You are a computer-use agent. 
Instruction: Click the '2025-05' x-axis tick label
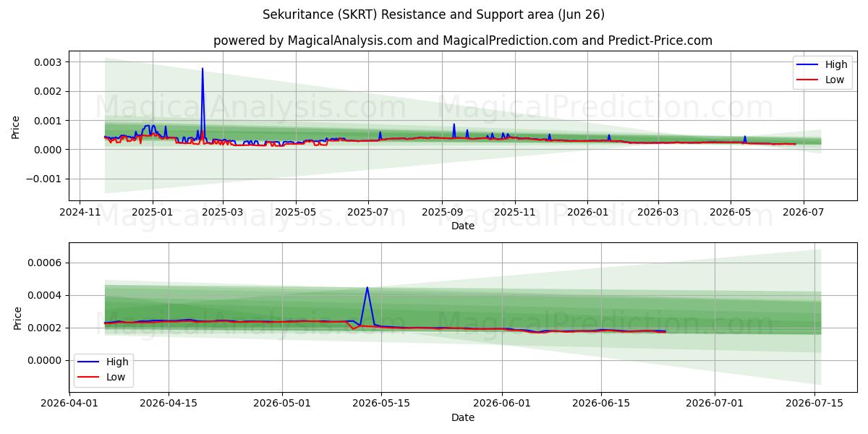click(x=296, y=212)
